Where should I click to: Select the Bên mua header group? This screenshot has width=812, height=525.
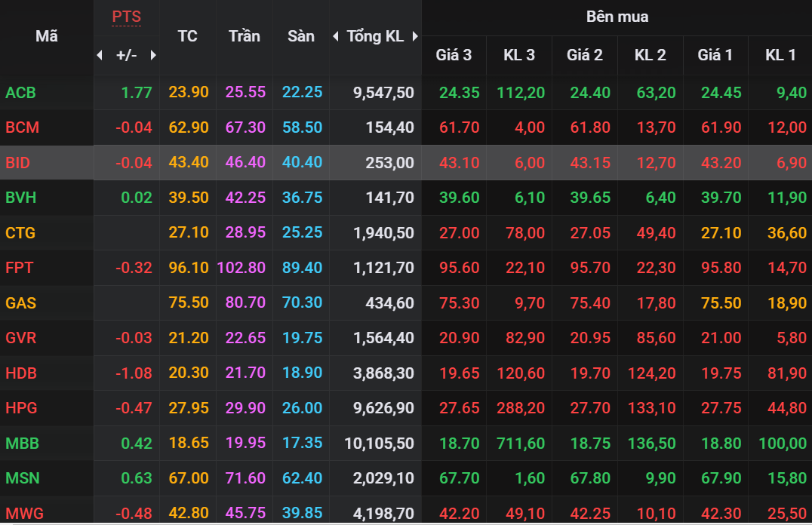617,17
